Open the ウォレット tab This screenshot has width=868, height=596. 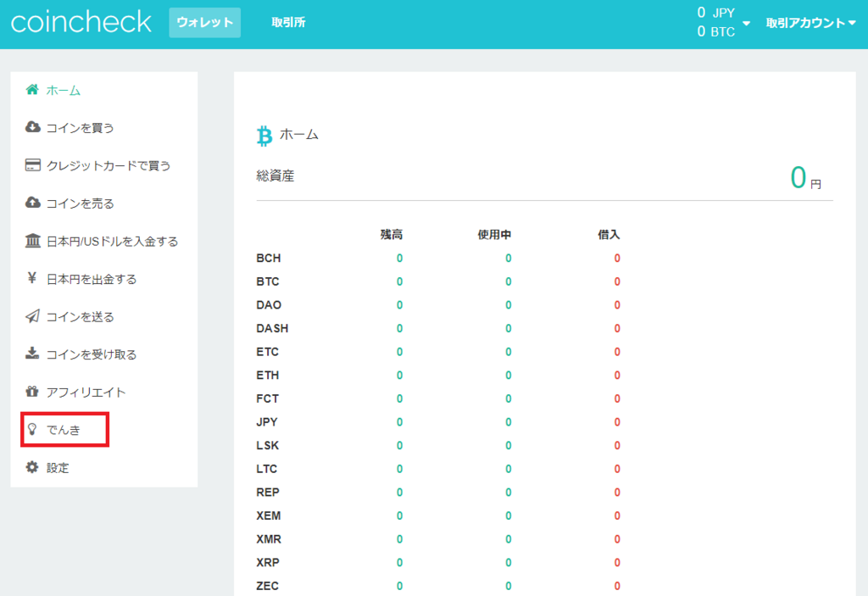[x=205, y=23]
